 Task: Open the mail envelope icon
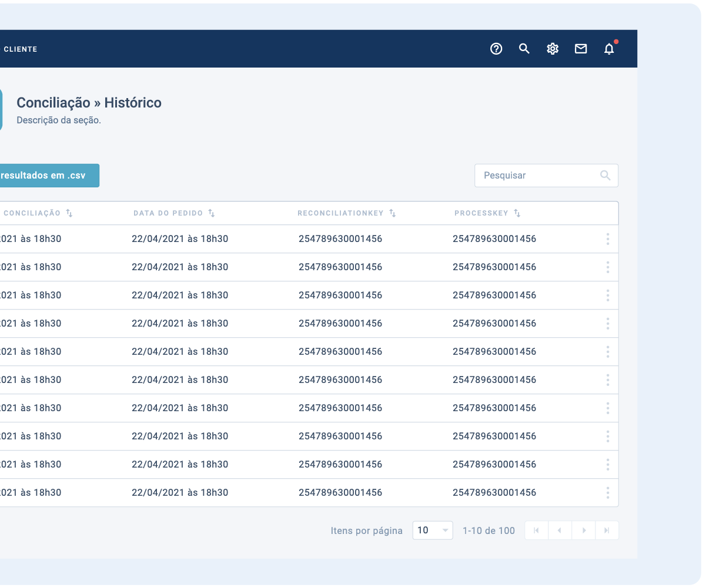click(581, 49)
